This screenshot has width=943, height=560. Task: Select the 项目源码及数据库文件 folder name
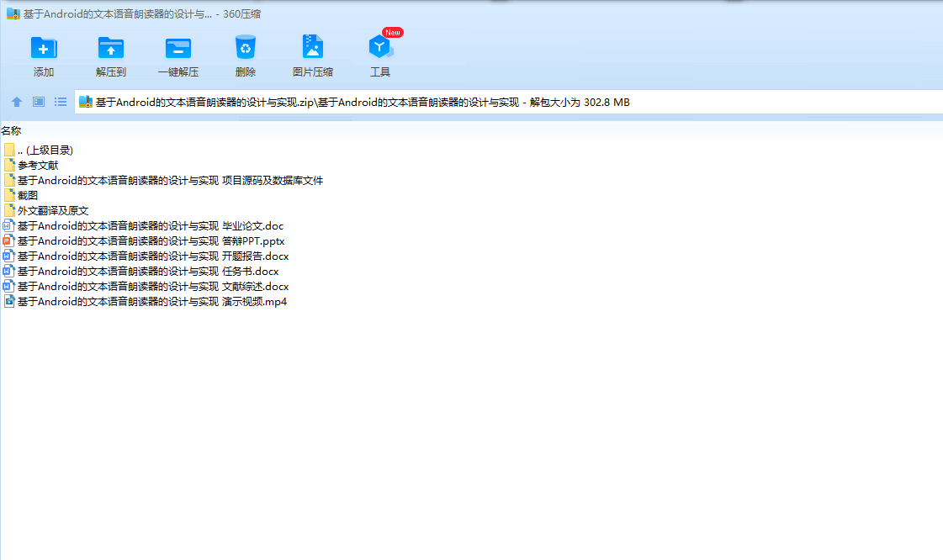(x=170, y=180)
